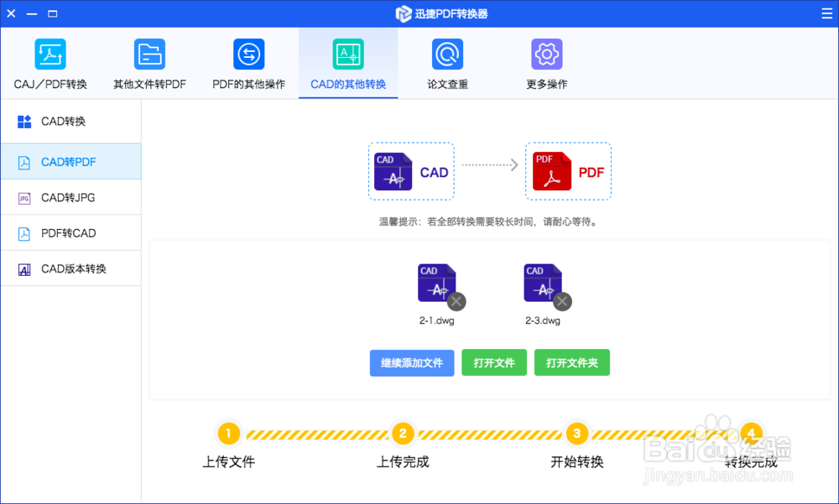Switch to the 其他文件转PDF tab label

click(150, 84)
